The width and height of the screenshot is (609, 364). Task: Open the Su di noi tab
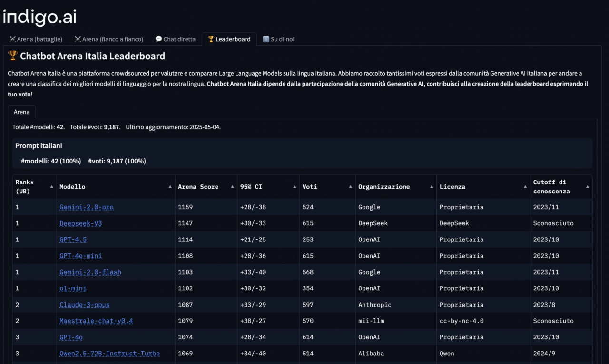tap(278, 39)
